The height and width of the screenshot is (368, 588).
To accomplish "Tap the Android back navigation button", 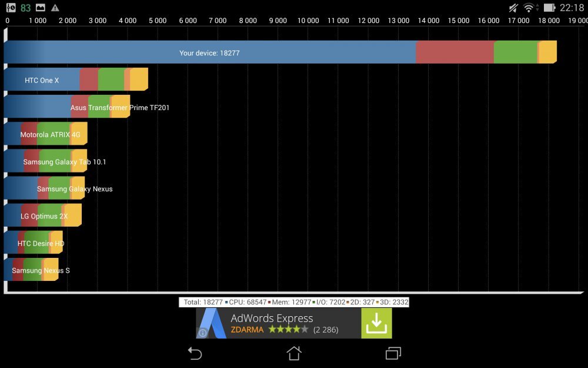I will tap(195, 353).
